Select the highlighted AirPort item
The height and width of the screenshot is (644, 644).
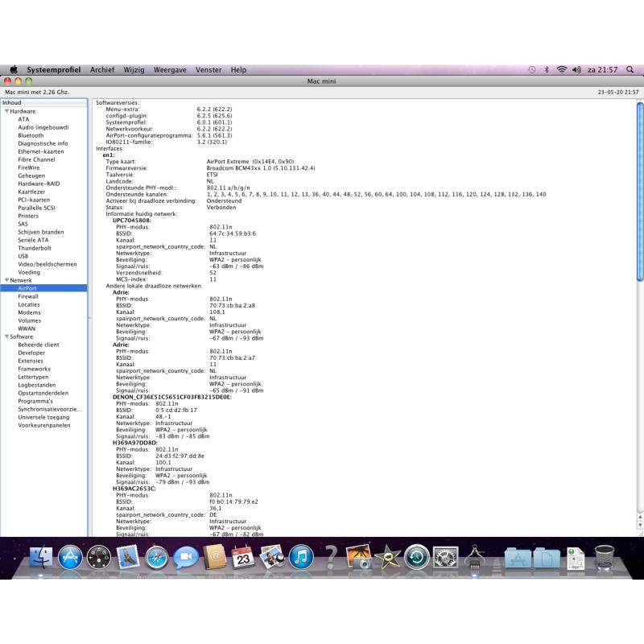point(43,288)
